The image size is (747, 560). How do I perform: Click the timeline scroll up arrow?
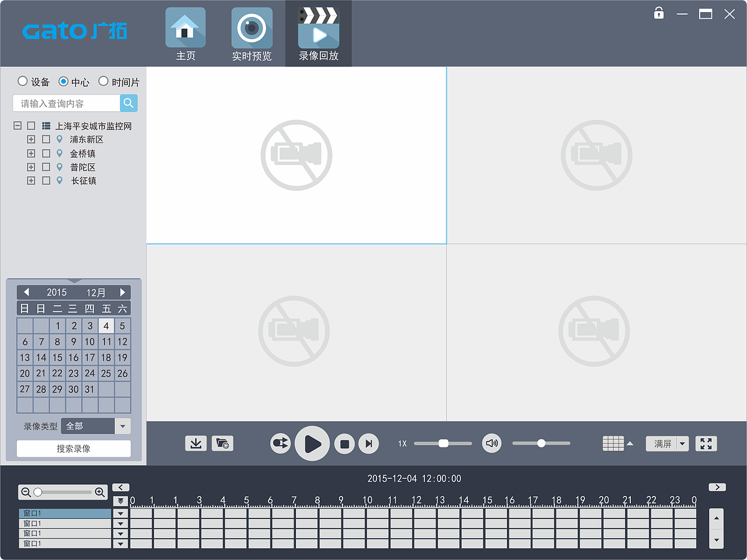click(x=717, y=519)
